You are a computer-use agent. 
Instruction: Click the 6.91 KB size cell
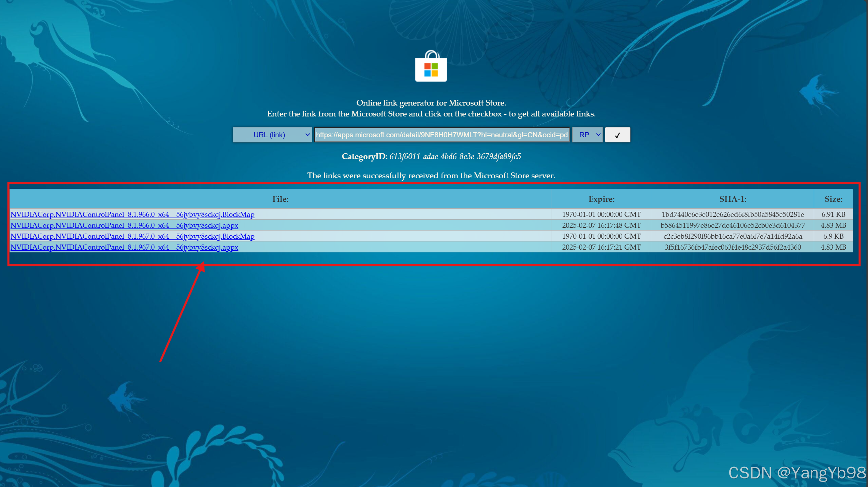tap(833, 214)
